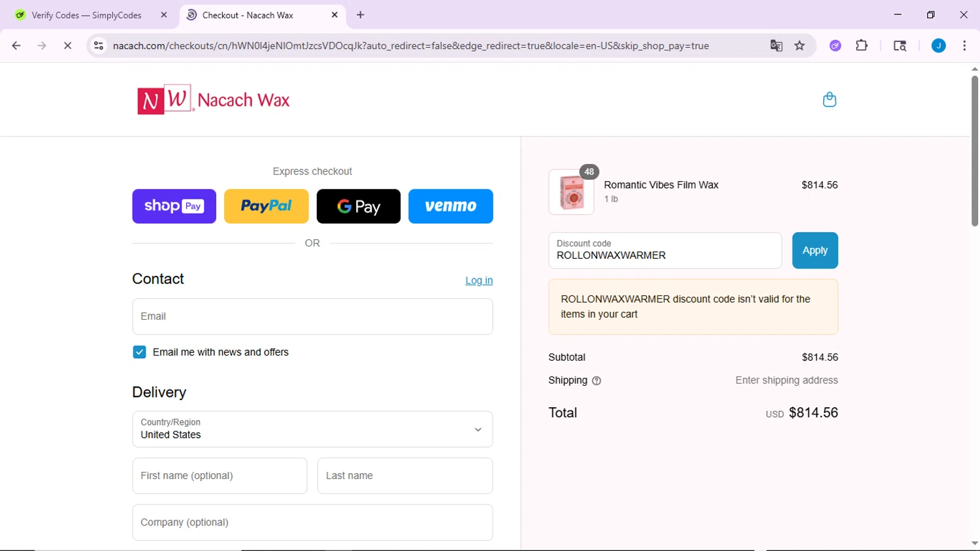Choose Google Pay express checkout
Screen dimensions: 980x551
[x=359, y=207]
